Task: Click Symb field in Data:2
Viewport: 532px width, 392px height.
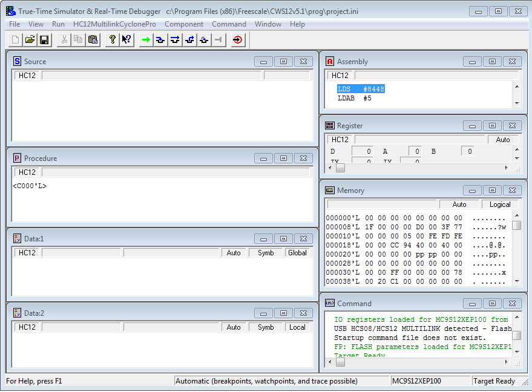Action: (266, 327)
